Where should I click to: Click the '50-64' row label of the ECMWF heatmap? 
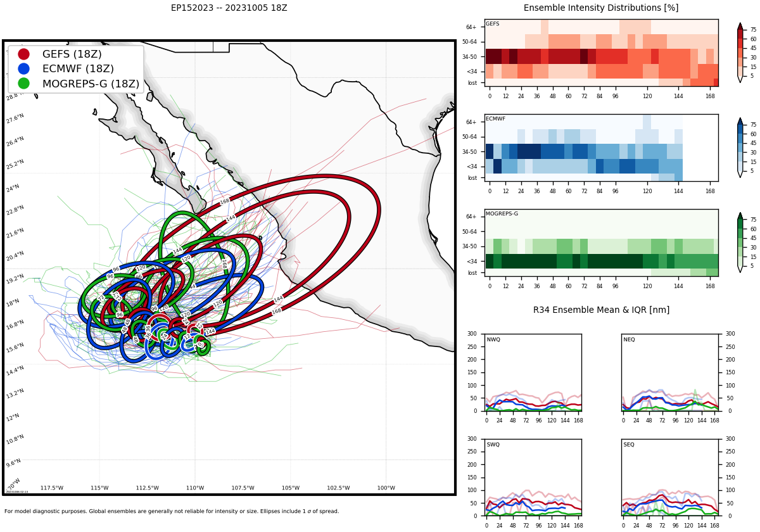click(x=469, y=137)
